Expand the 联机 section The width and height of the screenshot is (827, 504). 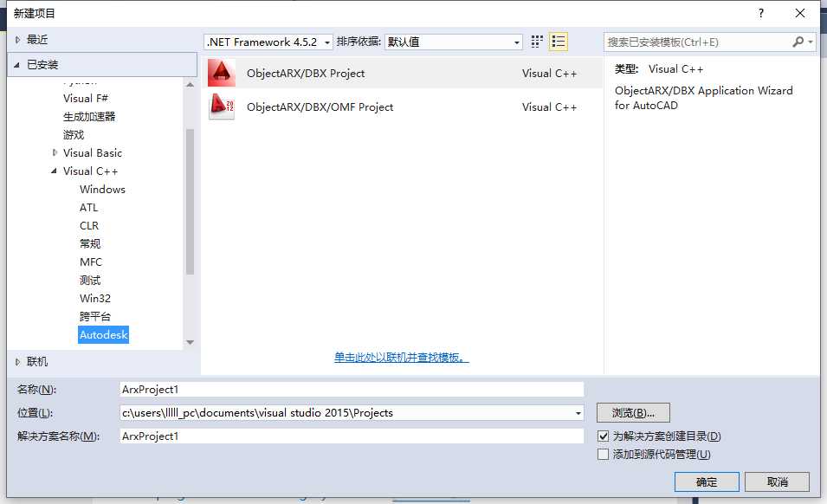(x=17, y=362)
